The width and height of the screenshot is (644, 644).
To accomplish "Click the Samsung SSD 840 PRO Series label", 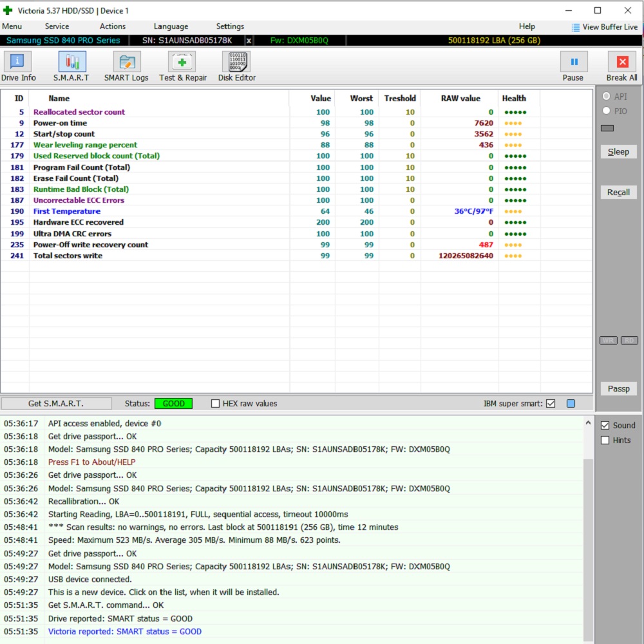I will [x=63, y=40].
